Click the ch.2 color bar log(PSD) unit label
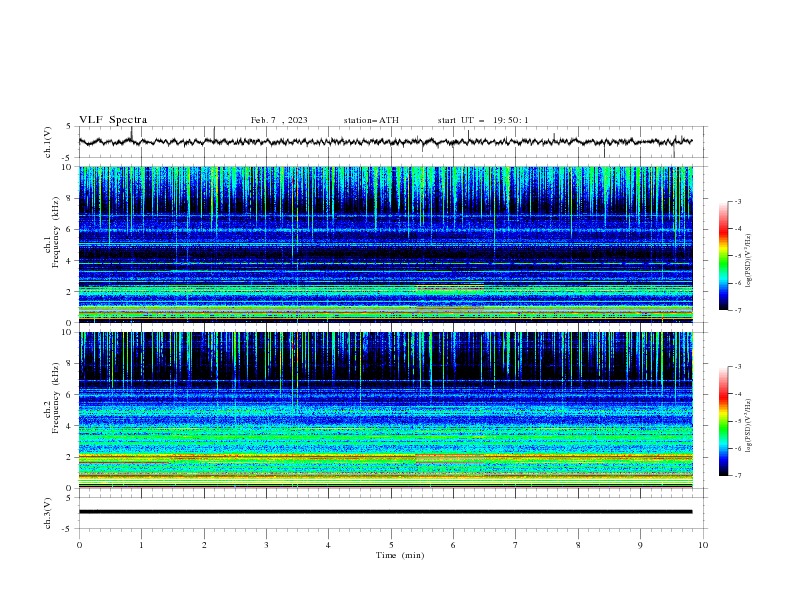Screen dimensions: 792x612 (x=750, y=425)
